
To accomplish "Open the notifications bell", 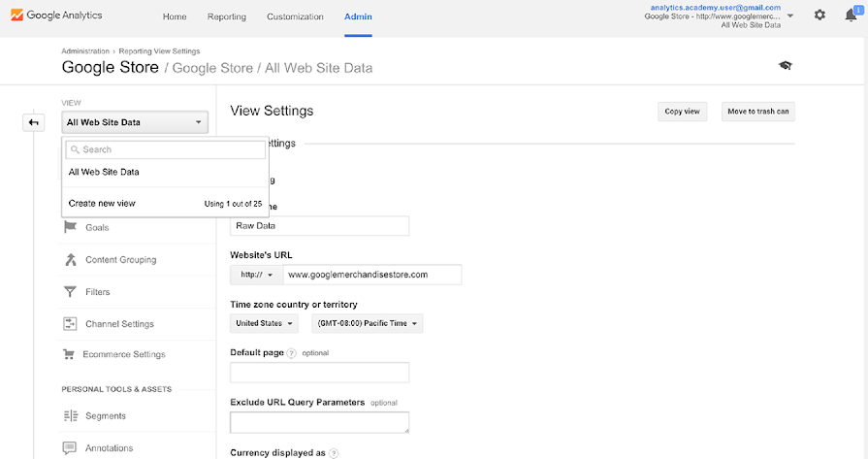I will click(x=851, y=16).
